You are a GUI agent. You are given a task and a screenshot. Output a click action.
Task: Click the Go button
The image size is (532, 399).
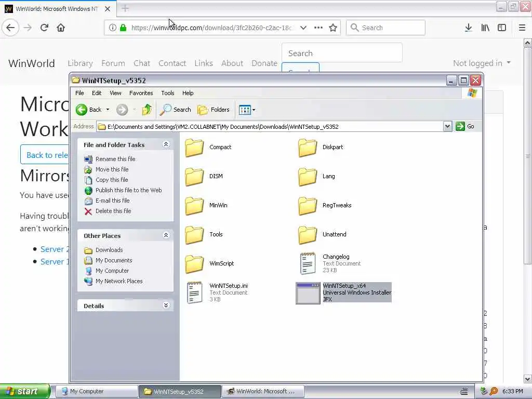[465, 127]
